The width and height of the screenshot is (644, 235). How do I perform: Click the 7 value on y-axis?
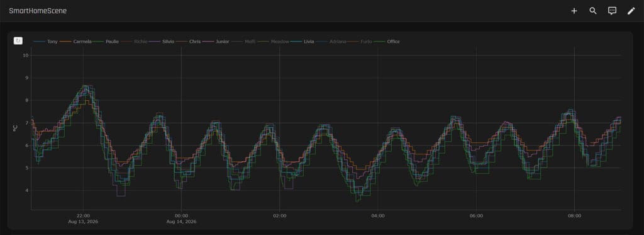click(x=26, y=123)
